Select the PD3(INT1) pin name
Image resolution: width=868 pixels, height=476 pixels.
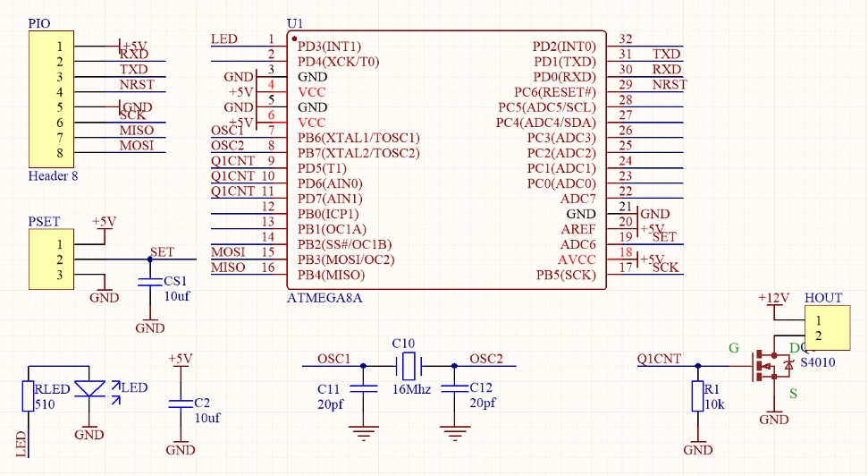329,47
